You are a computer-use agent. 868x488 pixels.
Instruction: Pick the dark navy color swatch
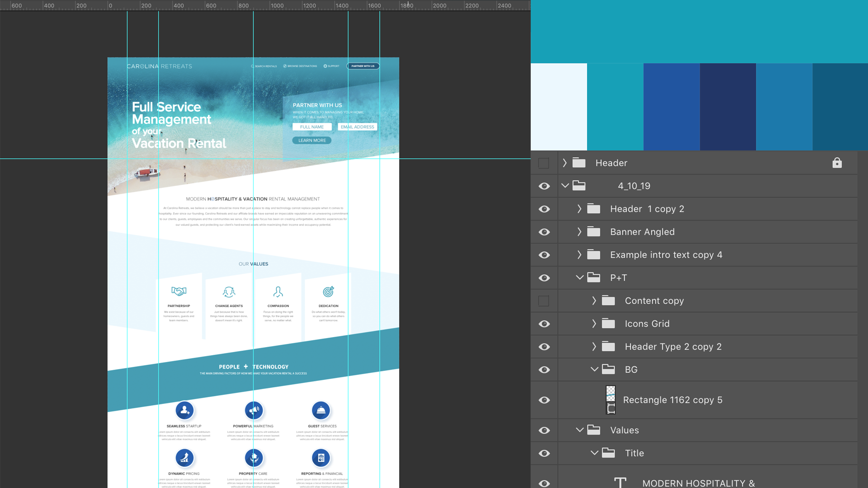coord(728,107)
